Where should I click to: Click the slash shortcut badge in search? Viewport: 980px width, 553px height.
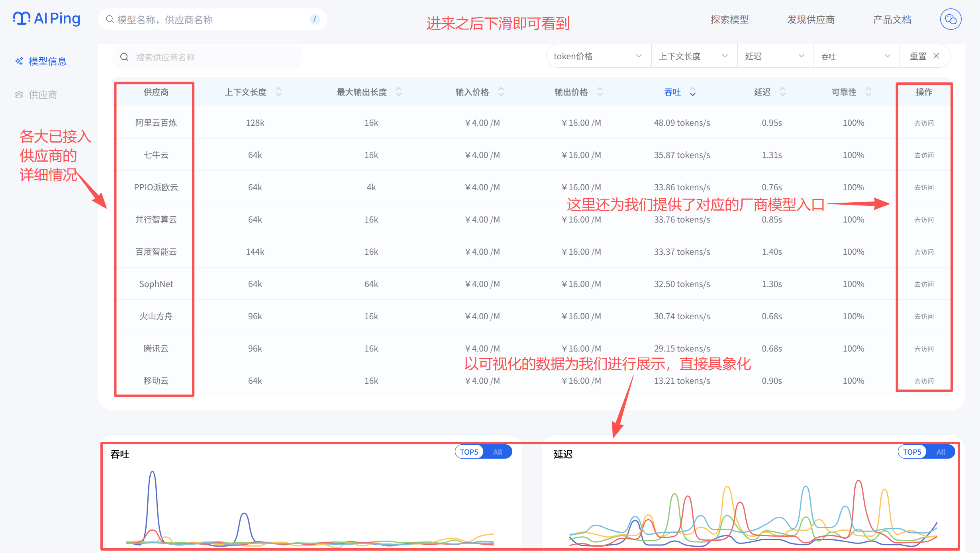click(x=315, y=19)
